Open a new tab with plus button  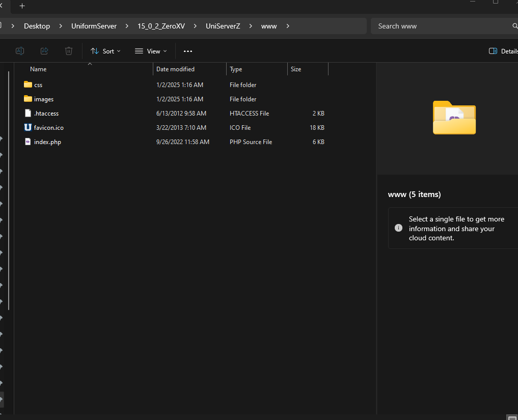pos(22,6)
